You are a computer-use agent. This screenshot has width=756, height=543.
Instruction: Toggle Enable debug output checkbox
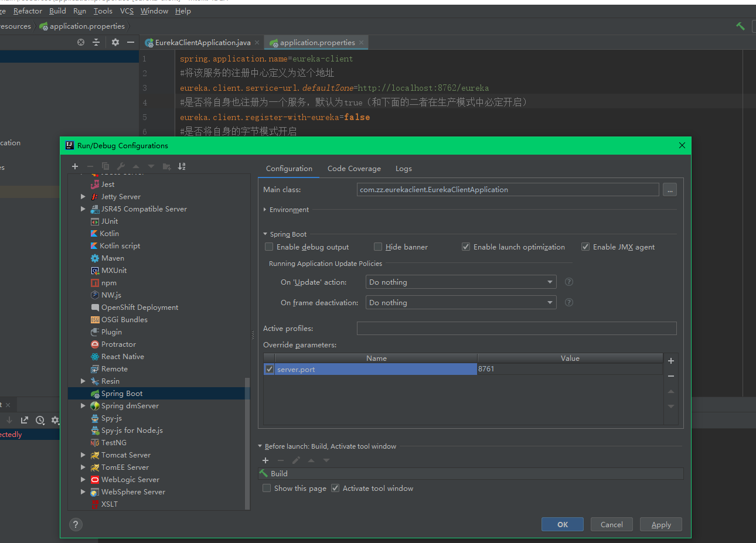click(x=269, y=247)
